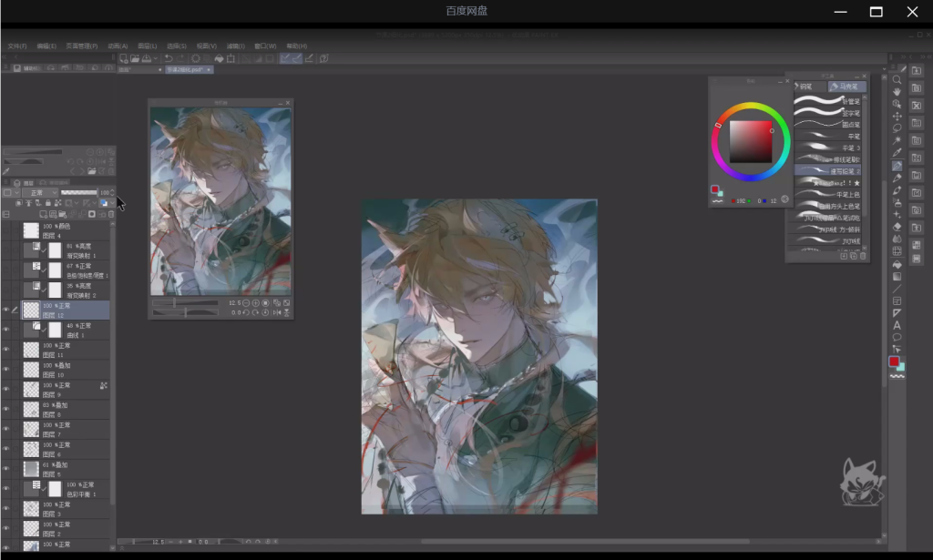Screen dimensions: 933x560
Task: Open the layer blending mode dropdown 正常
Action: coord(38,192)
